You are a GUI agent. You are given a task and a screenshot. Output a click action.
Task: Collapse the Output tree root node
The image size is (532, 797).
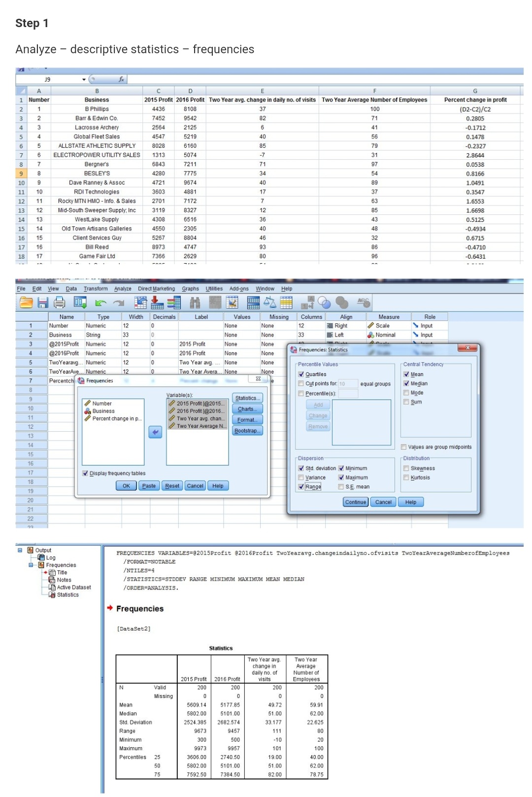tap(20, 550)
